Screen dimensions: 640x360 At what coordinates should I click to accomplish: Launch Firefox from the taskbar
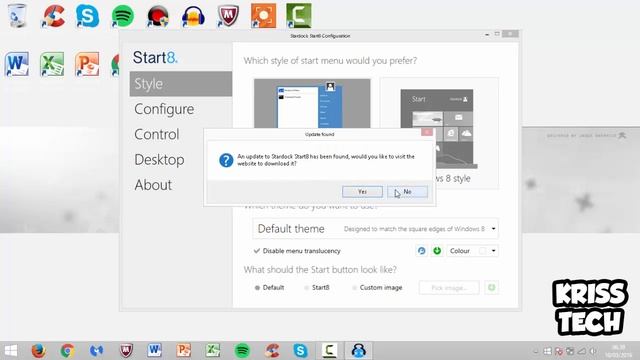[x=38, y=351]
